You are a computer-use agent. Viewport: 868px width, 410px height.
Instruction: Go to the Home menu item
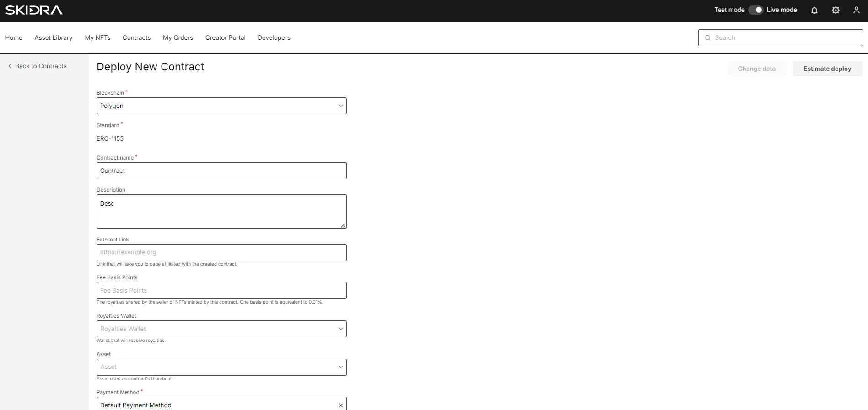14,38
